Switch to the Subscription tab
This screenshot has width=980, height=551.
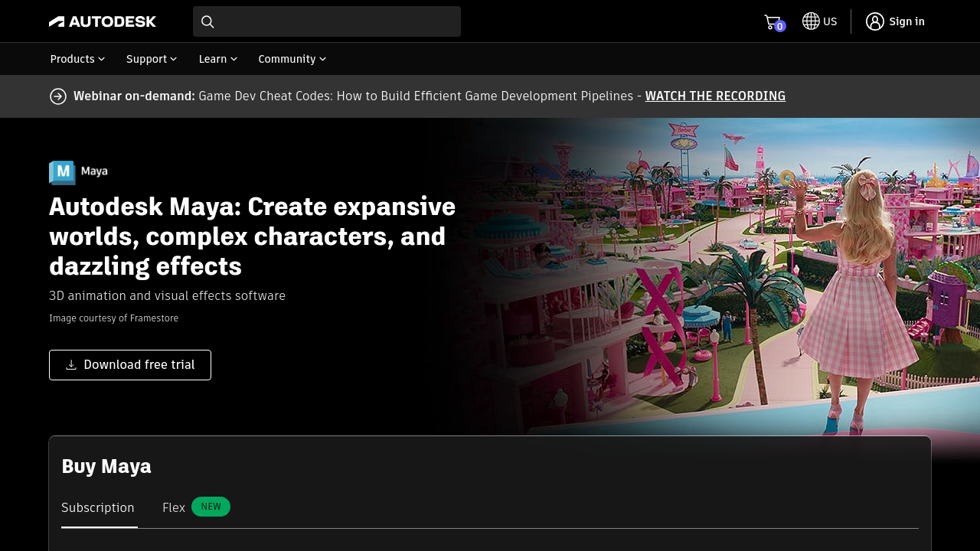pyautogui.click(x=98, y=508)
